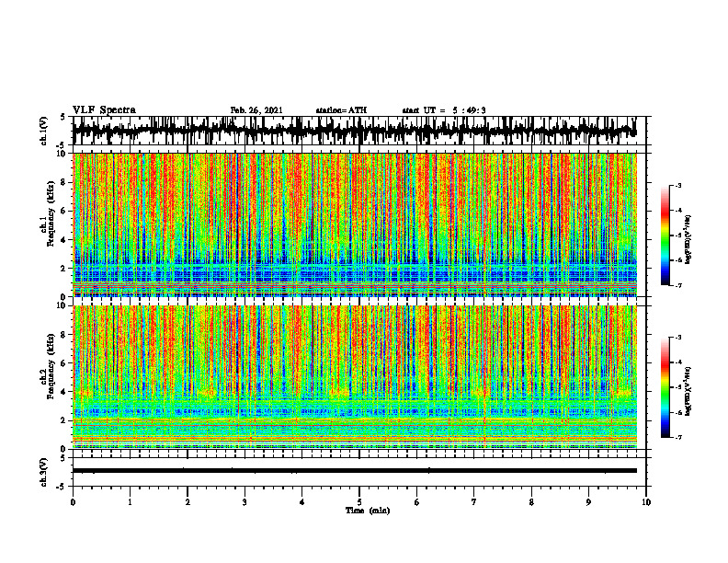Click the ch.1 color bar log(PSD) unit label
Viewport: 728px width, 563px height.
(x=688, y=239)
